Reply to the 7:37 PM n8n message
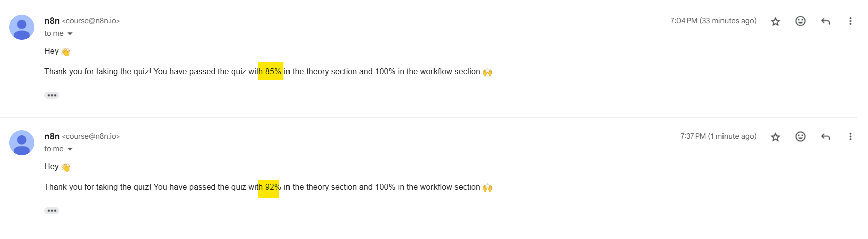The width and height of the screenshot is (868, 239). point(825,137)
